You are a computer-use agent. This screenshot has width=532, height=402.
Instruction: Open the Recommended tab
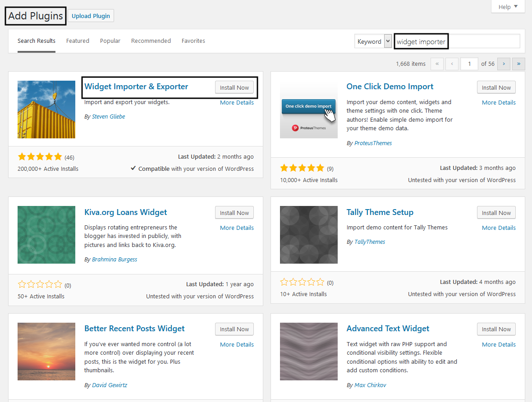[151, 41]
